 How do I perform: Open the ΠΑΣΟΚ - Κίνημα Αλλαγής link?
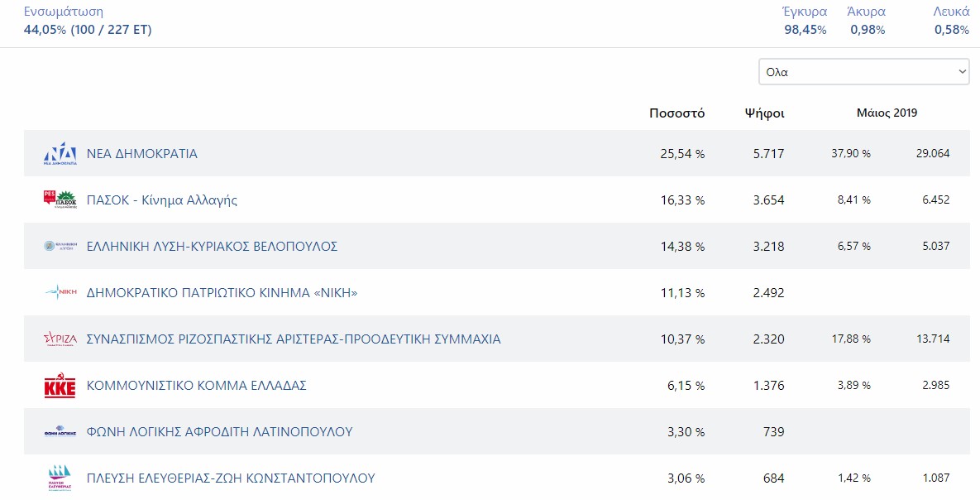tap(162, 200)
